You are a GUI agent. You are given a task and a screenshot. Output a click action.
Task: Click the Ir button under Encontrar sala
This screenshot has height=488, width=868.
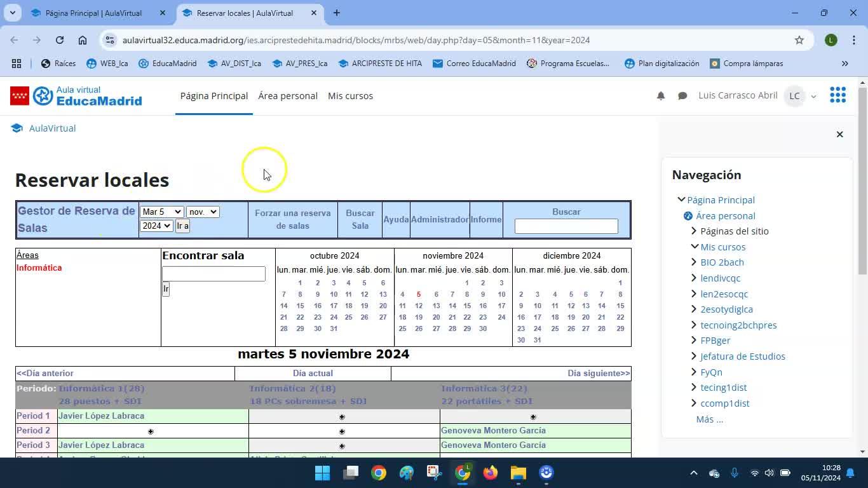(166, 289)
